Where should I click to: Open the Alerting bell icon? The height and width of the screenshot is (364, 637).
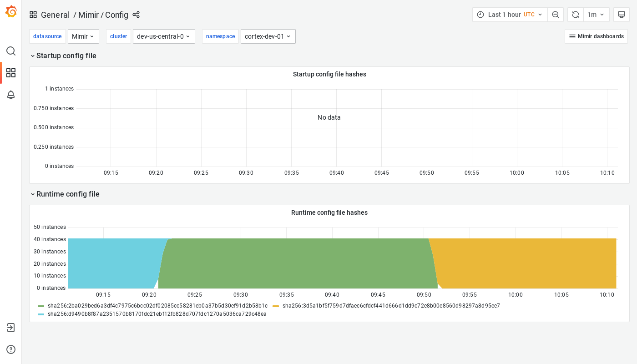[x=10, y=95]
